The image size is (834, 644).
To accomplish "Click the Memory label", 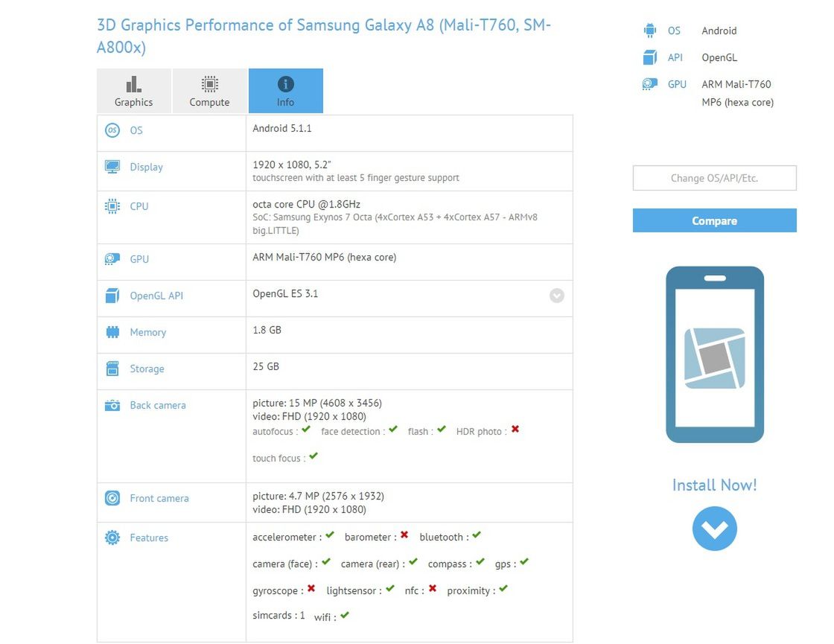I will 148,332.
